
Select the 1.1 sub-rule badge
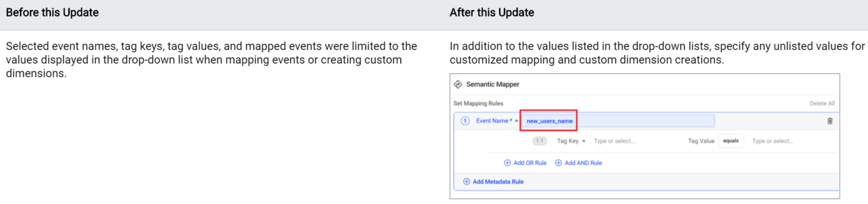pyautogui.click(x=539, y=141)
